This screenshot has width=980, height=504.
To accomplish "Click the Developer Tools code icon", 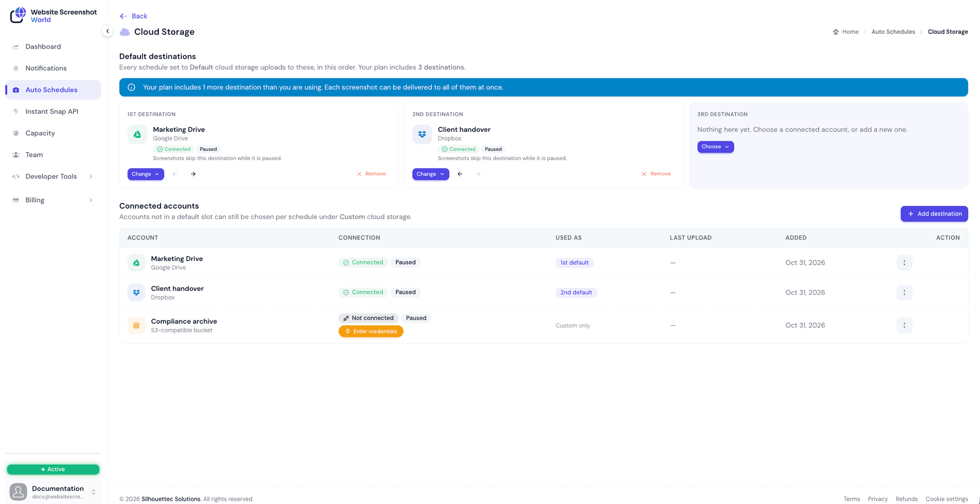I will (x=16, y=177).
